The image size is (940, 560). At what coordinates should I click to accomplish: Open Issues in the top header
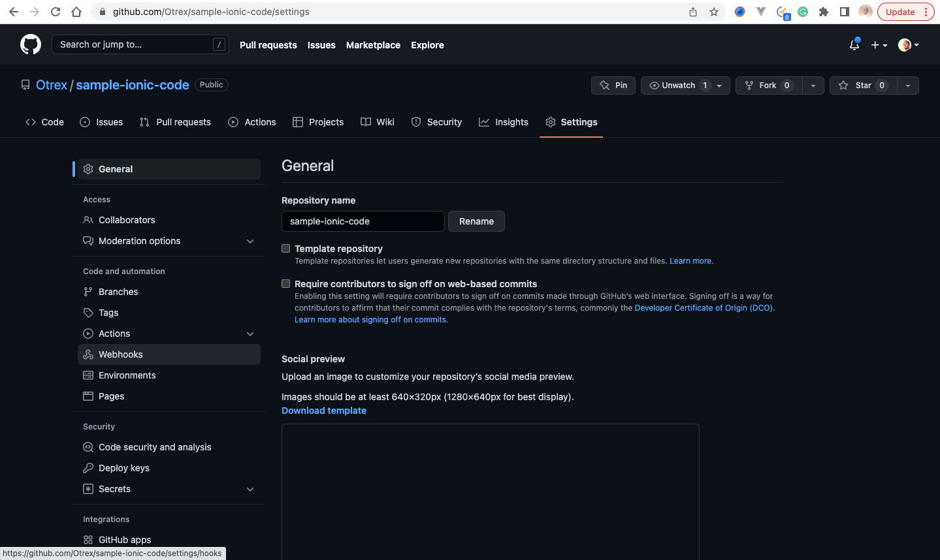[x=321, y=45]
